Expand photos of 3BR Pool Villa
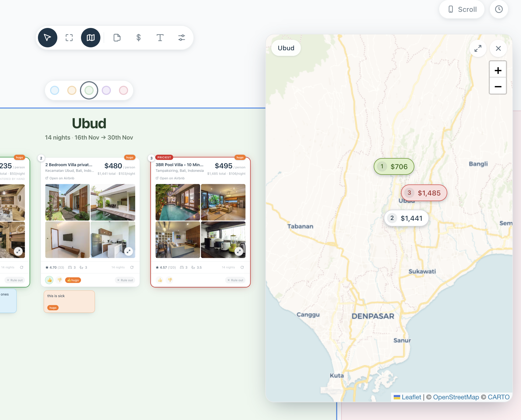521x420 pixels. (239, 251)
